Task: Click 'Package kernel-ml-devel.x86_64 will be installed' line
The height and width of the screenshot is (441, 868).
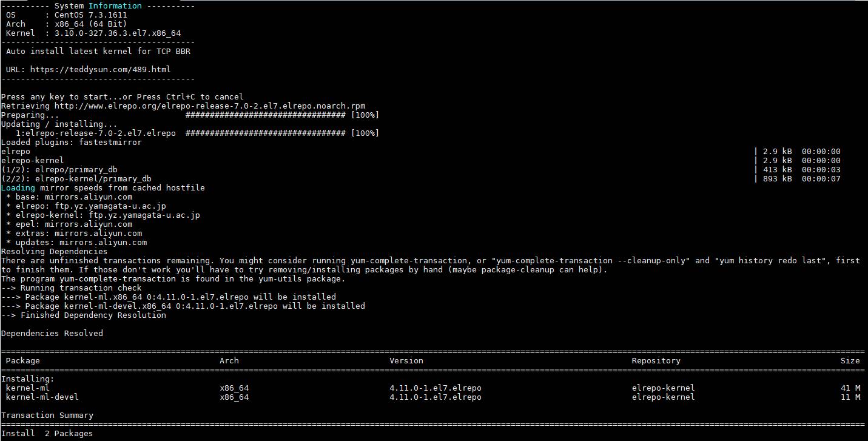Action: 183,306
